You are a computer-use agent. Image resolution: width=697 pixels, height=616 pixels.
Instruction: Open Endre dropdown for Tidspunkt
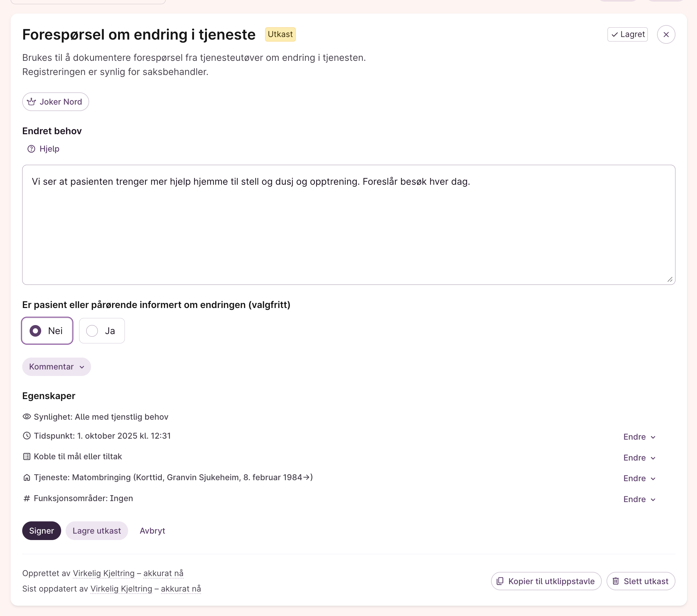coord(639,437)
